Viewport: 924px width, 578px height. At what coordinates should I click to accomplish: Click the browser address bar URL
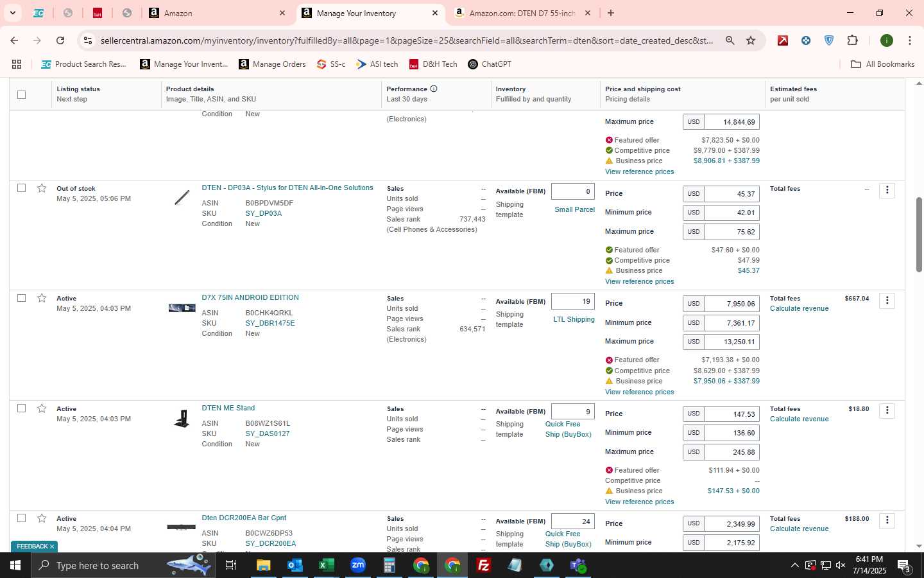[407, 40]
